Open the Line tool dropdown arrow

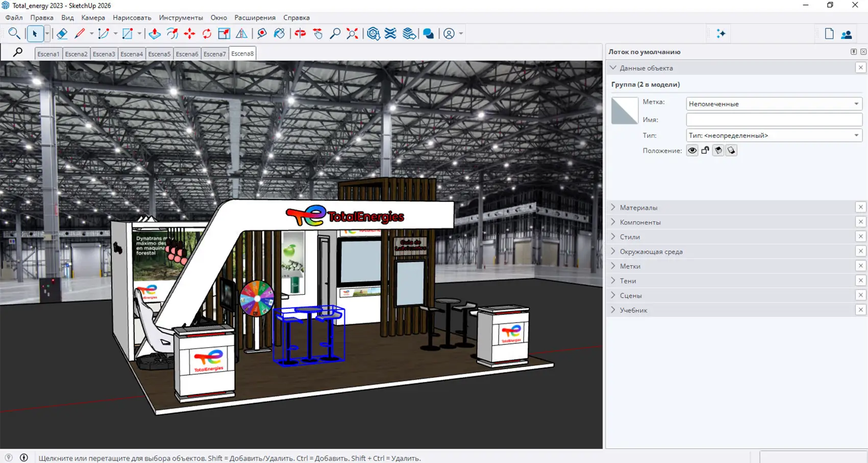91,34
